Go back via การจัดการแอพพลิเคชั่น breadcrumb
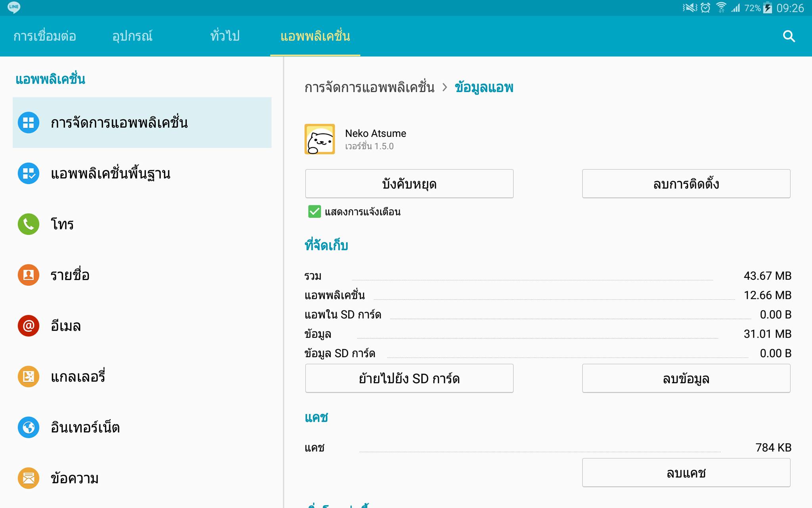Viewport: 812px width, 508px height. pos(369,87)
